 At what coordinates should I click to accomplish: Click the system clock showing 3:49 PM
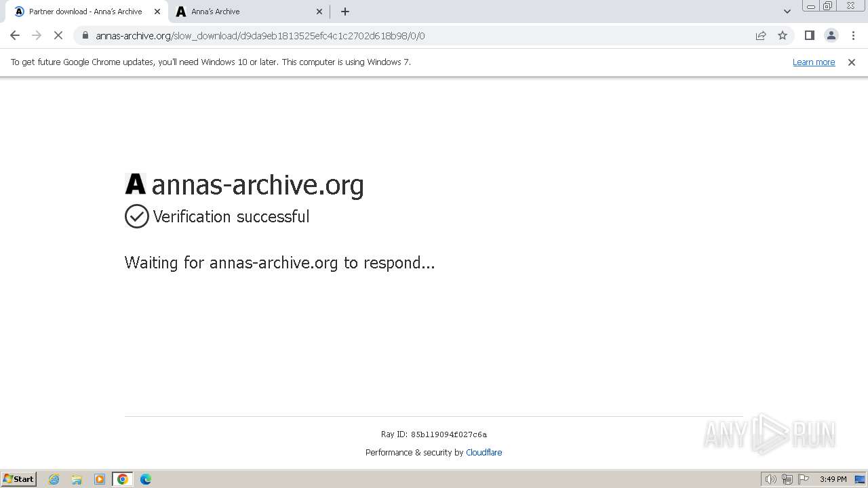click(833, 479)
